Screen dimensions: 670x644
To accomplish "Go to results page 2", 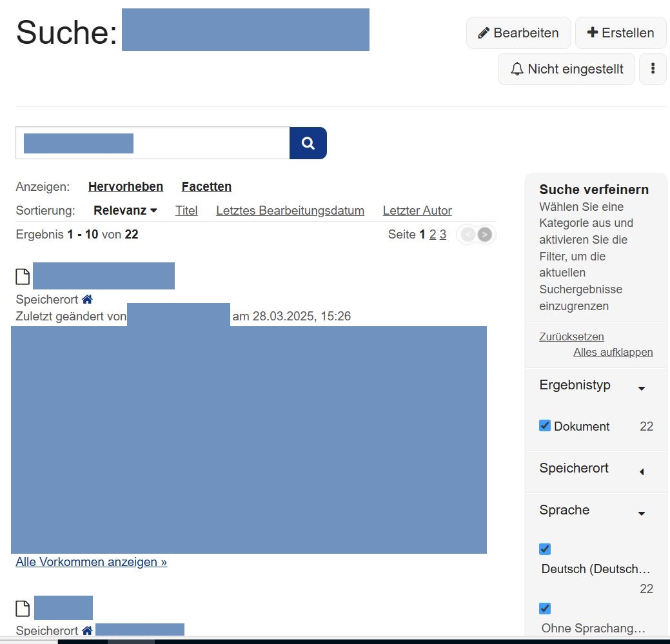I will pyautogui.click(x=433, y=235).
